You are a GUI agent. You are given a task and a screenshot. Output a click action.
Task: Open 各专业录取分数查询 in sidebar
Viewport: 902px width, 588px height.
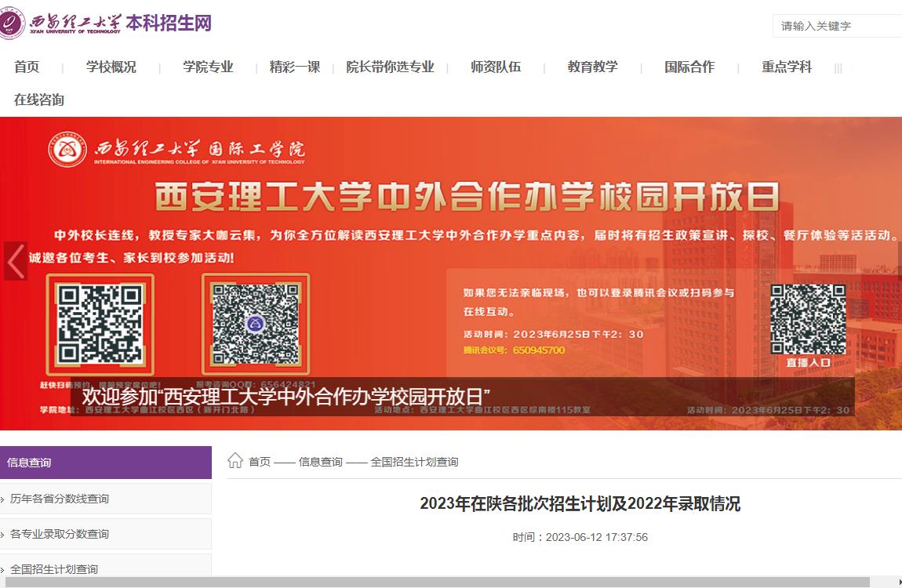(x=106, y=534)
